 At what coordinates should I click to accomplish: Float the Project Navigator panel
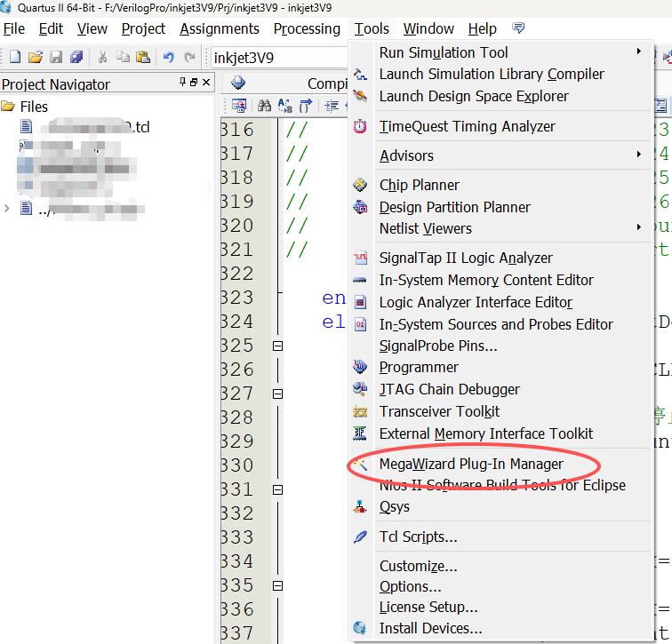click(x=194, y=82)
